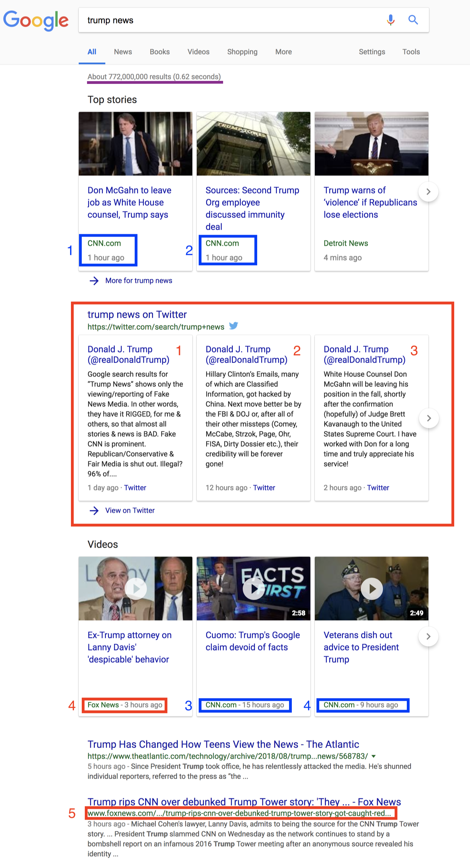This screenshot has height=868, width=470.
Task: Click the Google logo
Action: [36, 20]
